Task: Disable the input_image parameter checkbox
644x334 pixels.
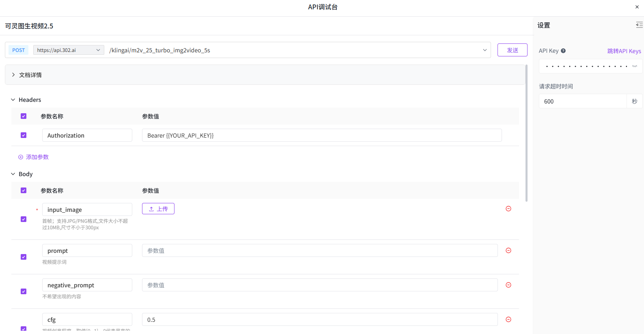Action: (x=24, y=219)
